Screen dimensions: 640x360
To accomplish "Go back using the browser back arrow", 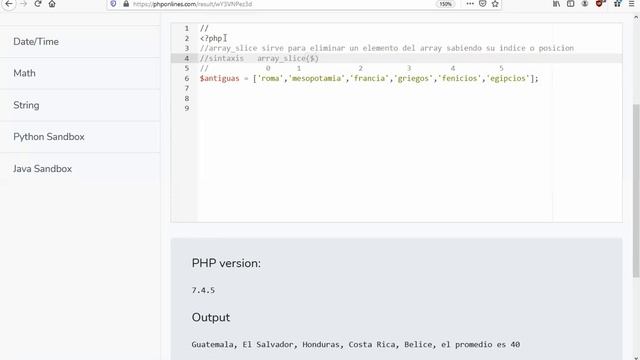I will coord(9,4).
